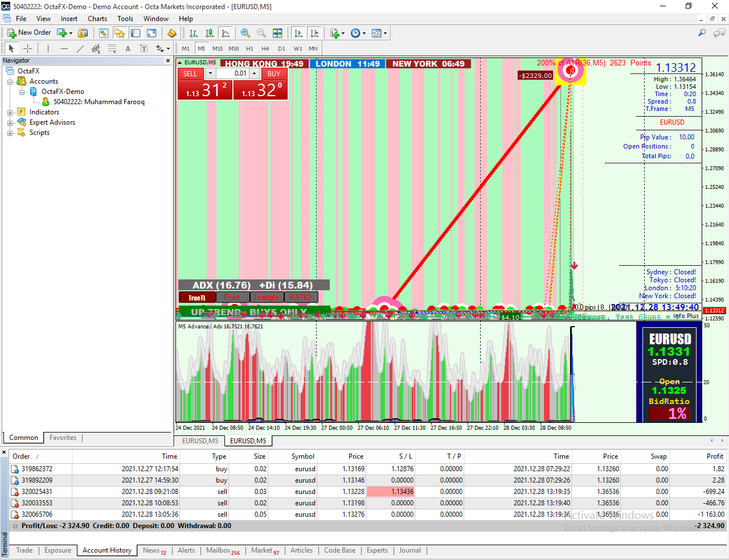
Task: Toggle the M15 timeframe button
Action: tap(218, 48)
